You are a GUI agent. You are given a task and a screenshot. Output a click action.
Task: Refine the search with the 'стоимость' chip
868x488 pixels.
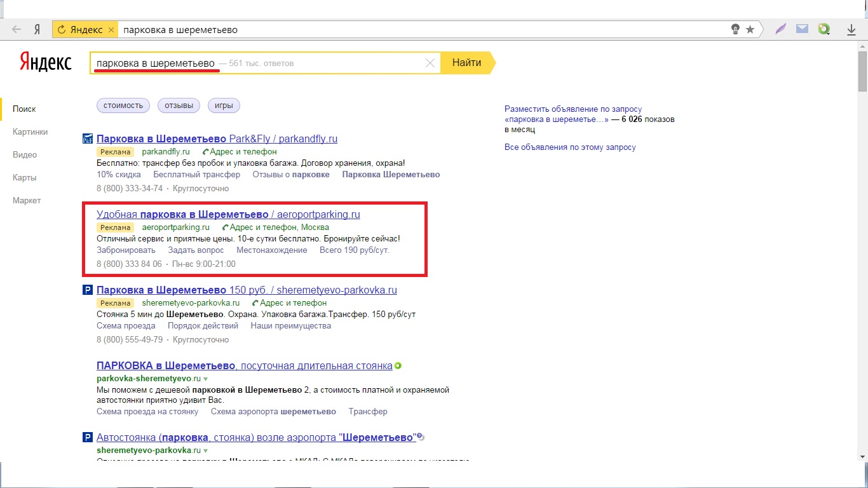pyautogui.click(x=123, y=105)
